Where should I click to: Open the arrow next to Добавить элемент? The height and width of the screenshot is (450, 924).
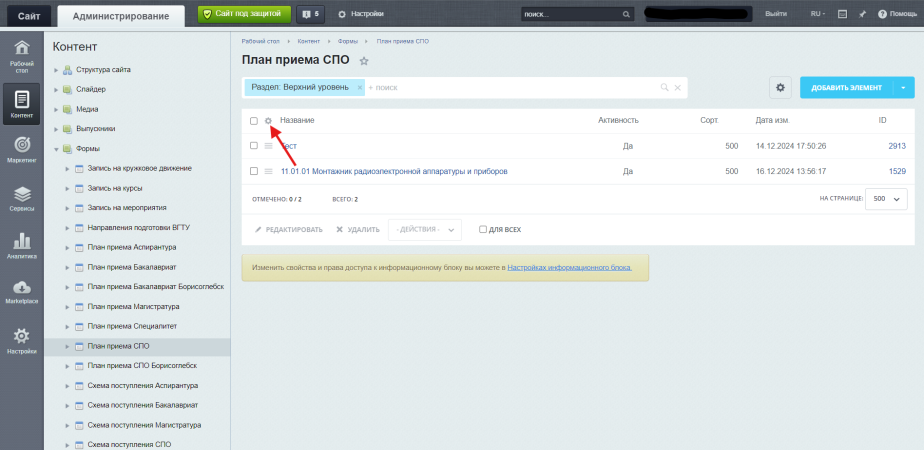click(904, 87)
